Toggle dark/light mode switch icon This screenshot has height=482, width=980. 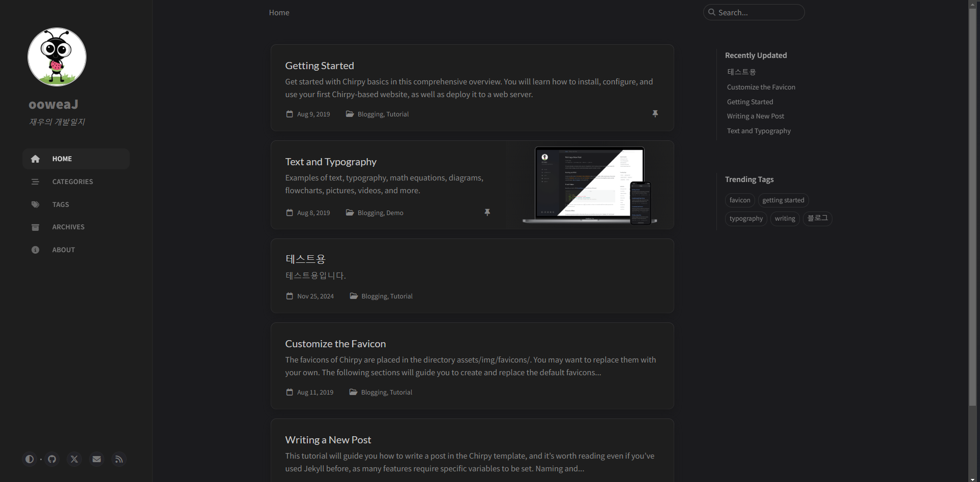(30, 459)
